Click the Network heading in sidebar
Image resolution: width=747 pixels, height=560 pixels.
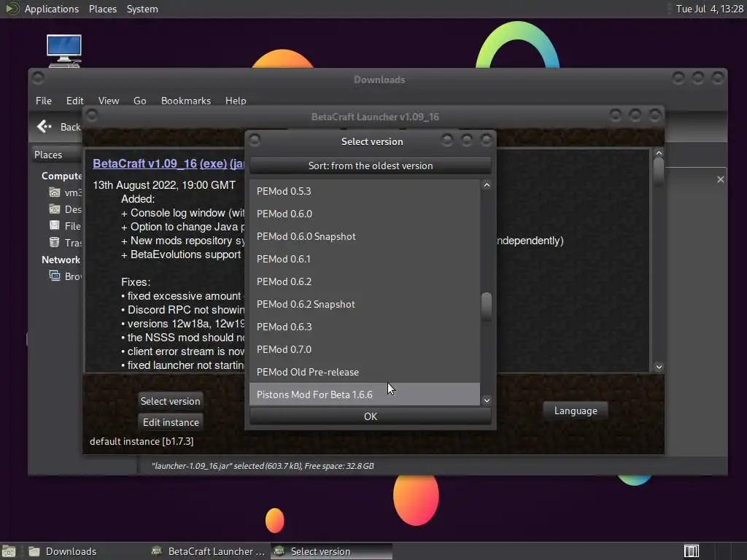61,260
